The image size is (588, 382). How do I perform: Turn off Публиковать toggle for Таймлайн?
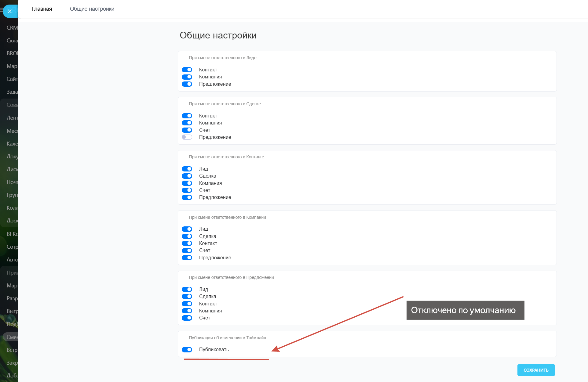(187, 350)
